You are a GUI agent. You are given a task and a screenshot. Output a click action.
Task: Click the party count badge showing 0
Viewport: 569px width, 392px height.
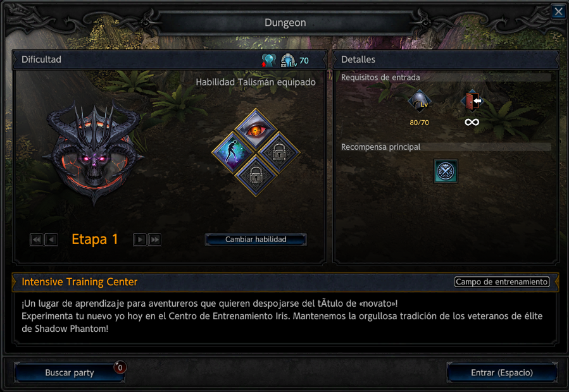click(x=120, y=367)
